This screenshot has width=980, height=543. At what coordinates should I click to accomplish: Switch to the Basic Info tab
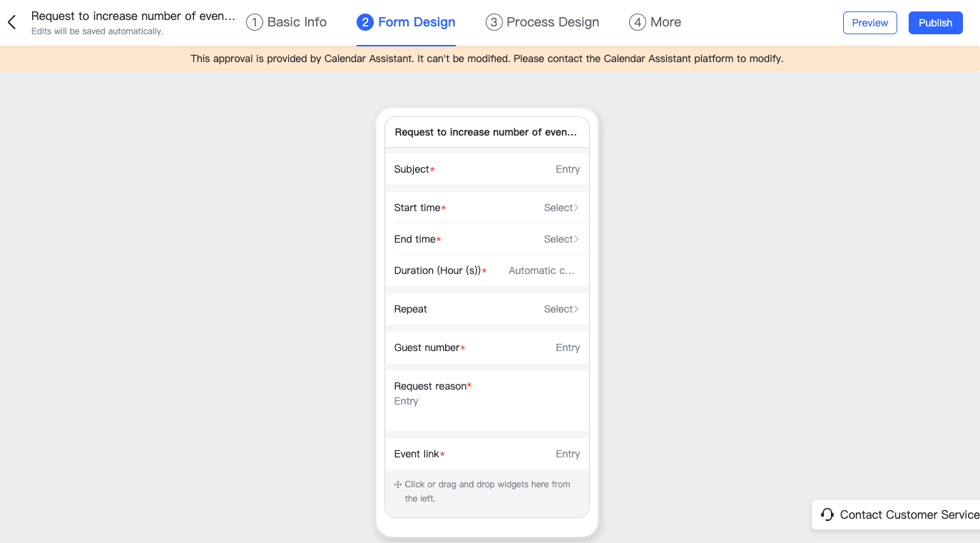pos(297,23)
